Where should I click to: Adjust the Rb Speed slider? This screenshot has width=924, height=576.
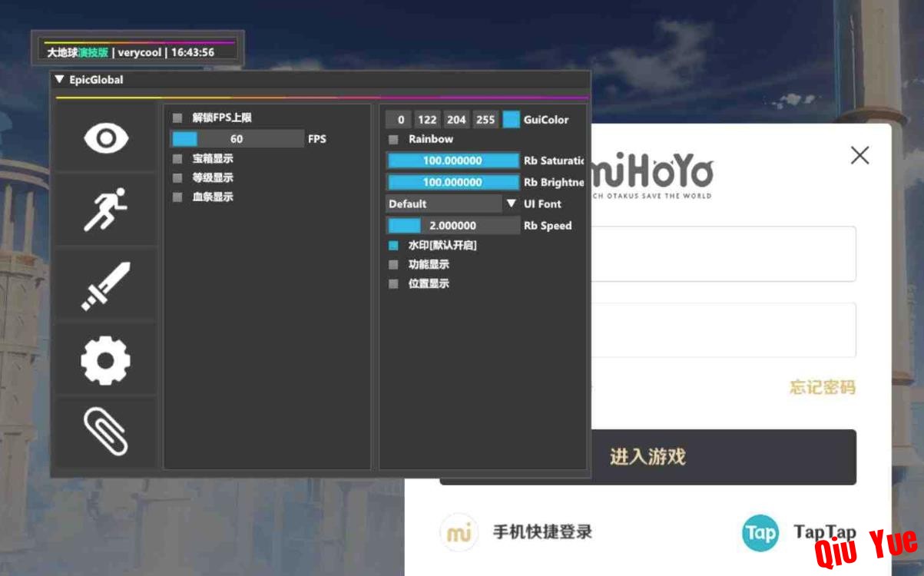(x=453, y=226)
